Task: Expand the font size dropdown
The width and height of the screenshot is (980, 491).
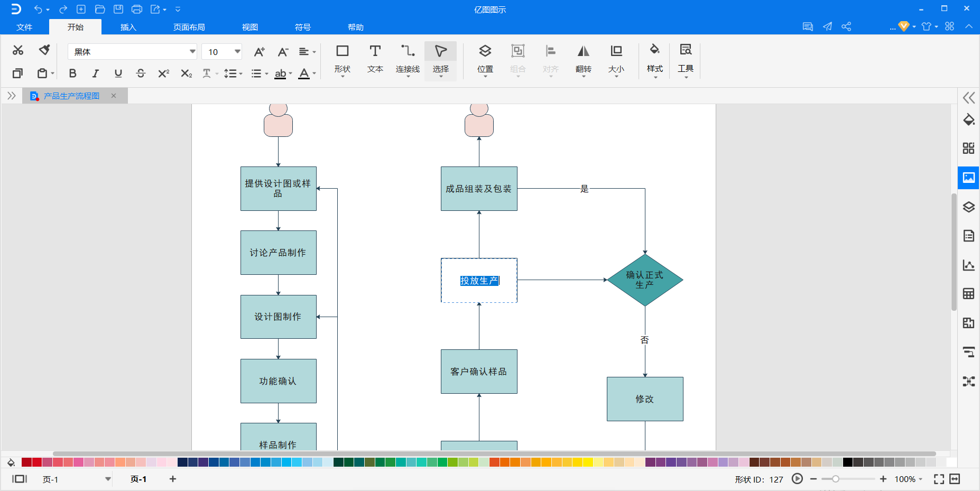Action: (237, 52)
